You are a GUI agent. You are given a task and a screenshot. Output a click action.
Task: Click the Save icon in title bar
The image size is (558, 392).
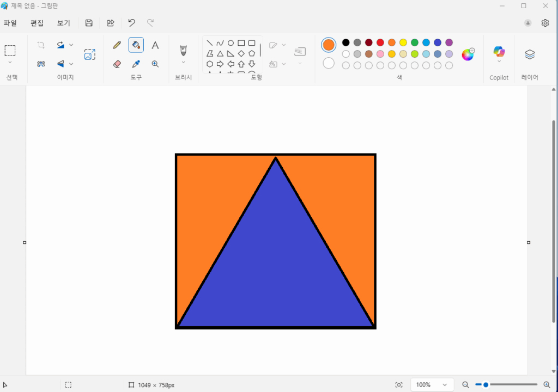click(x=89, y=23)
